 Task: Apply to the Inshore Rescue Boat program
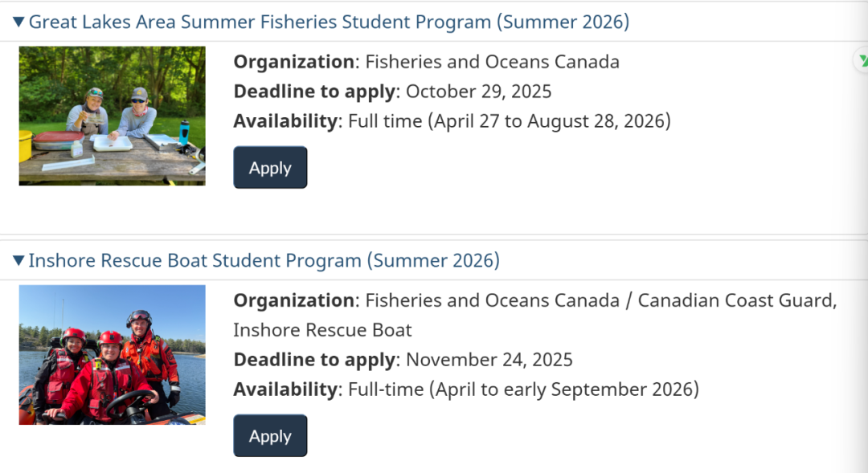270,436
